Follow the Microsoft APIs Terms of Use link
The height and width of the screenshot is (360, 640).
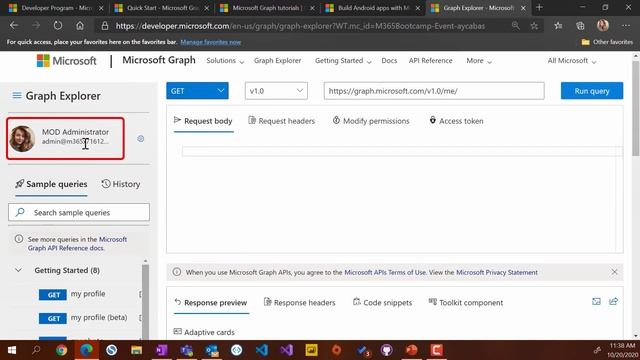pyautogui.click(x=385, y=272)
